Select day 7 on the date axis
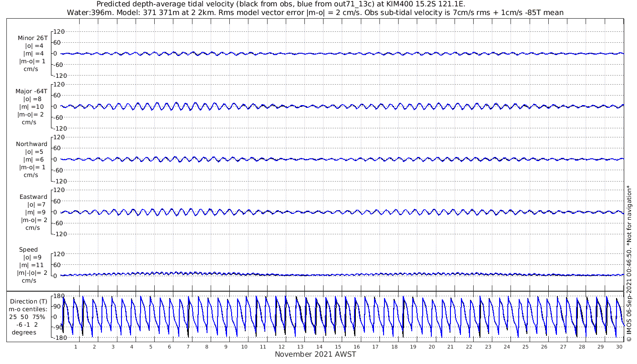Image resolution: width=637 pixels, height=364 pixels. (x=188, y=347)
